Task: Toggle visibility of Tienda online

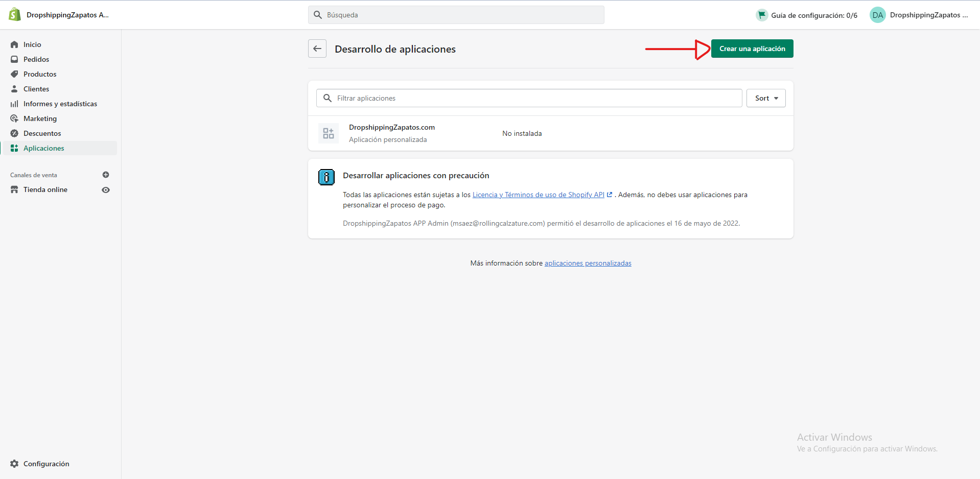Action: tap(106, 189)
